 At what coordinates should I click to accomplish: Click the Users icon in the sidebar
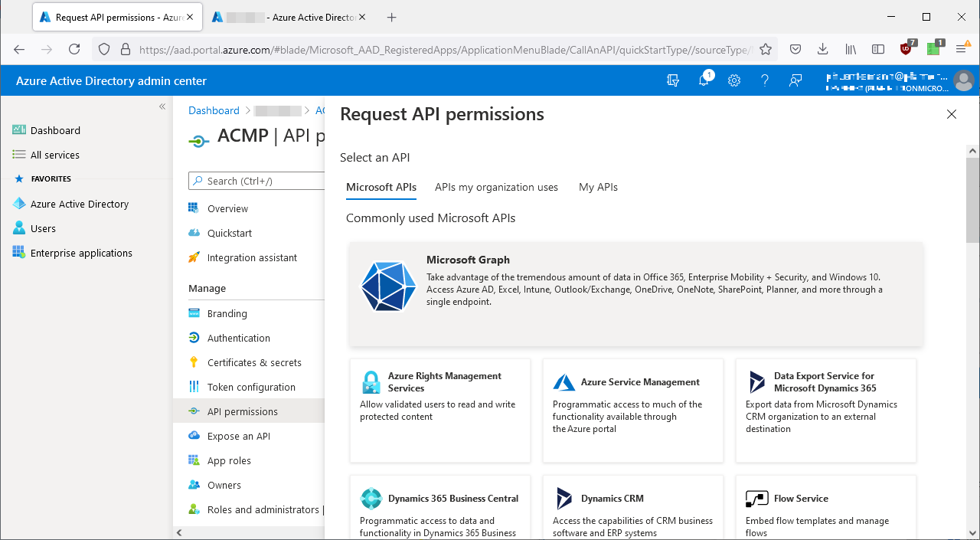[18, 227]
